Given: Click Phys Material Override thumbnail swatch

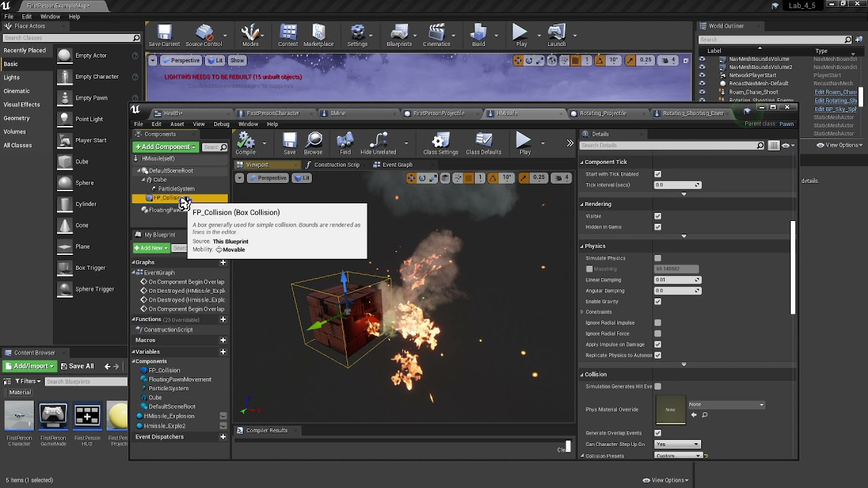Looking at the screenshot, I should tap(671, 409).
